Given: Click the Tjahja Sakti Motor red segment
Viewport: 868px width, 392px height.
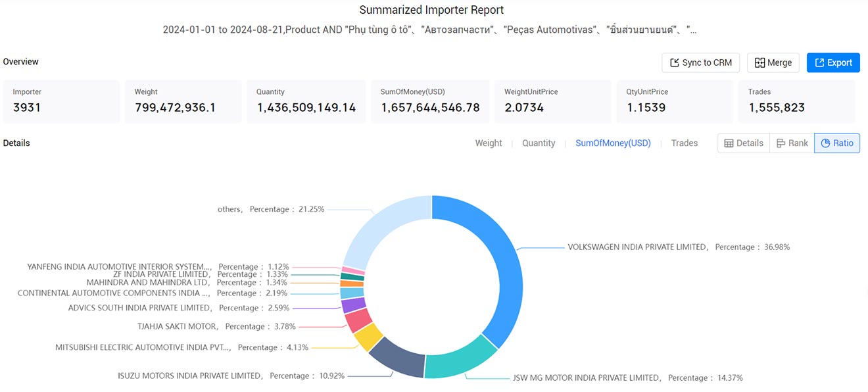Looking at the screenshot, I should point(357,320).
